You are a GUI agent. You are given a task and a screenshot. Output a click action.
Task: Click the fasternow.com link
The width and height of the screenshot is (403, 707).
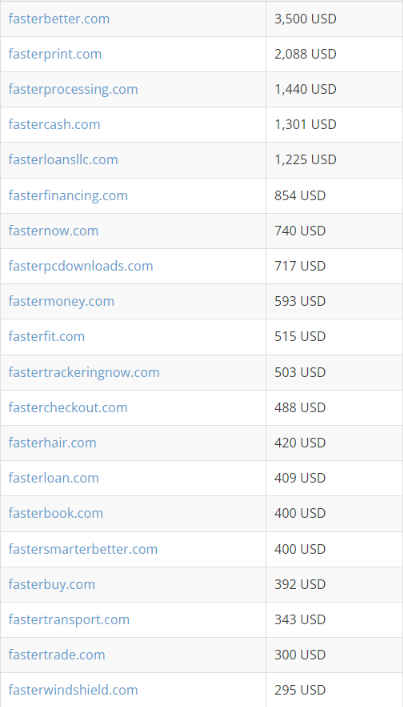tap(53, 231)
